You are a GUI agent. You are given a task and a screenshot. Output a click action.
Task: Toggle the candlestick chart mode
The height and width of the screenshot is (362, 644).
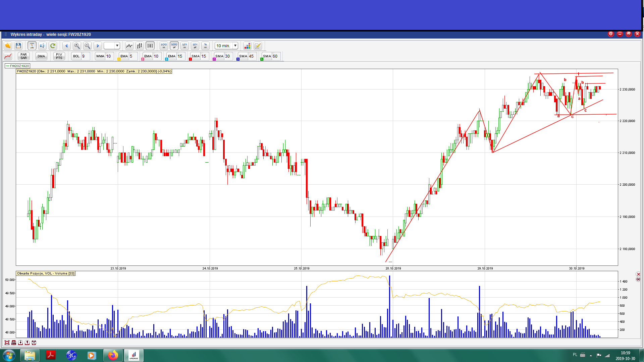(x=150, y=46)
